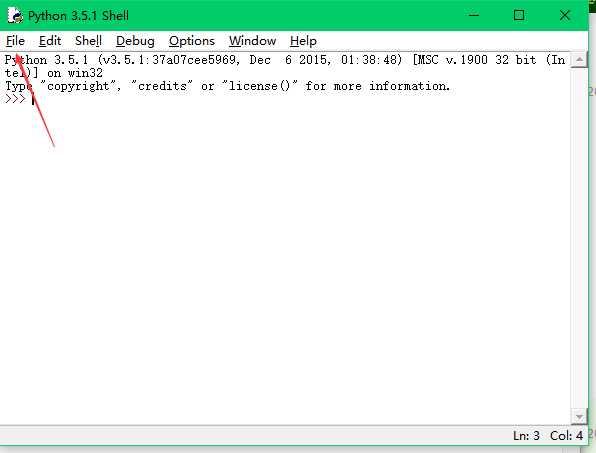This screenshot has height=453, width=596.
Task: Open the Shell menu
Action: point(88,41)
